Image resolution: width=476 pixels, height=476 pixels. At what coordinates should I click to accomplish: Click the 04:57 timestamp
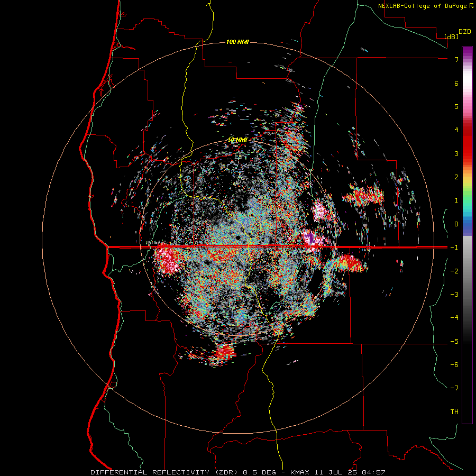373,472
